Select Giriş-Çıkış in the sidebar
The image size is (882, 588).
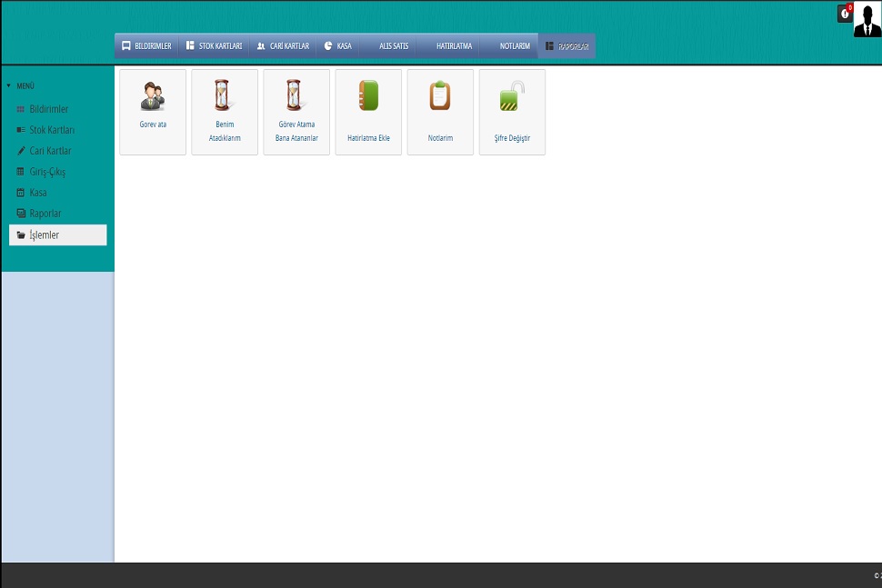[47, 172]
